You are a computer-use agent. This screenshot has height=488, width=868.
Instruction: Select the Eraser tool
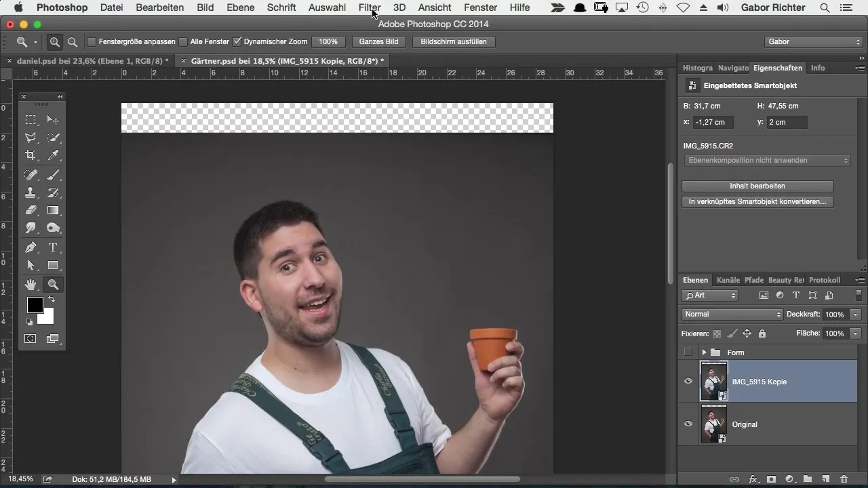[x=31, y=210]
